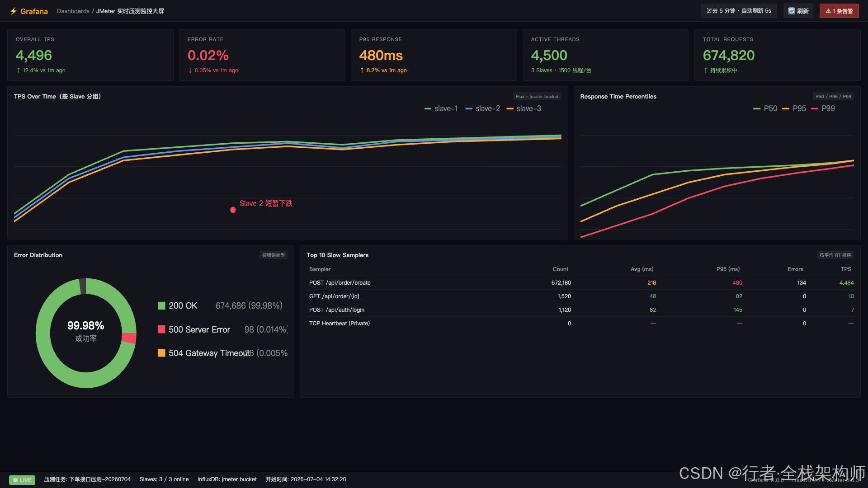The width and height of the screenshot is (868, 488).
Task: Click the LIVE status badge
Action: [x=22, y=480]
